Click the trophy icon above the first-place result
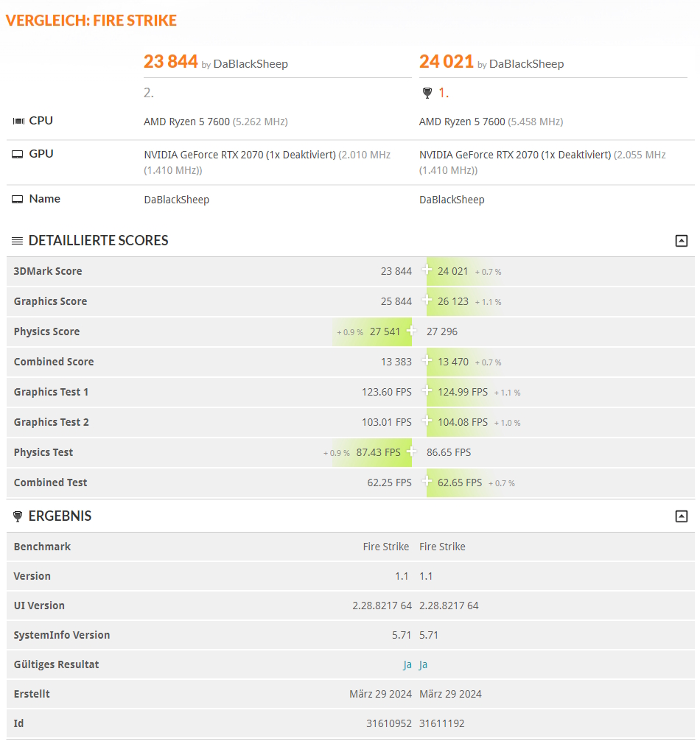Viewport: 700px width, 744px height. point(427,93)
